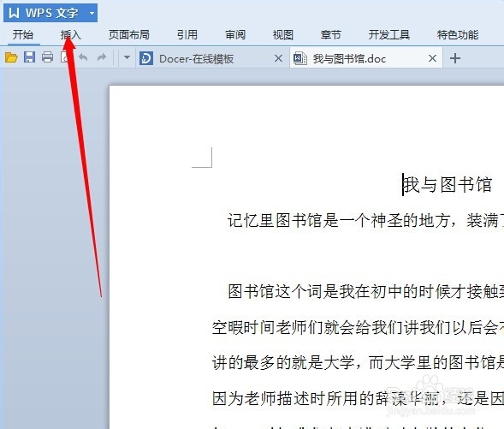This screenshot has width=504, height=429.
Task: Redo the last undone action
Action: [x=102, y=57]
